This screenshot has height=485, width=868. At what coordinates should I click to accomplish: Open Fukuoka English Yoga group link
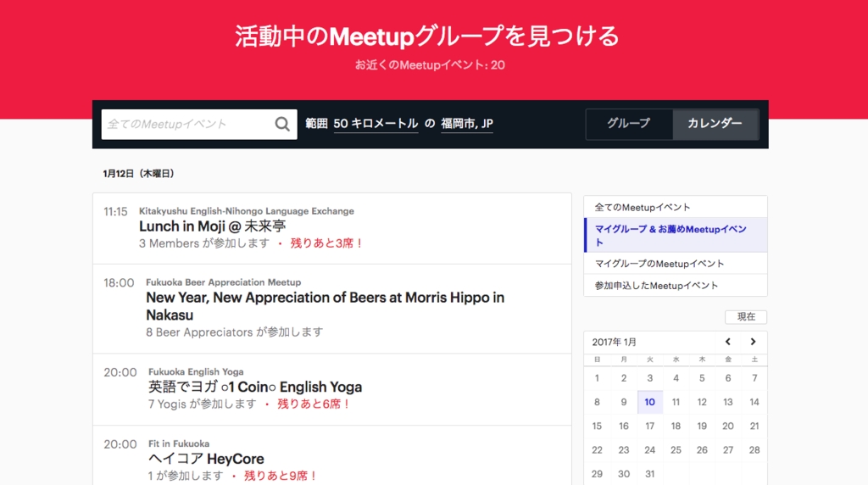(x=196, y=371)
